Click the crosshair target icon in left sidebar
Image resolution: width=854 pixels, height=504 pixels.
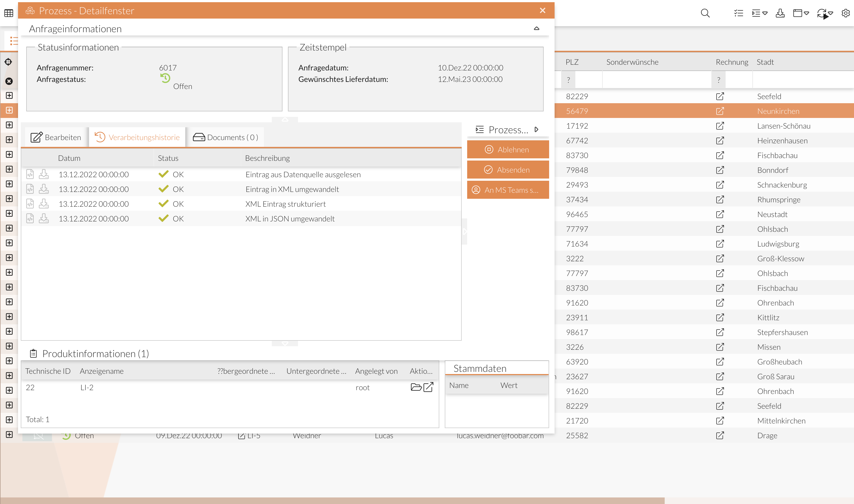coord(8,62)
